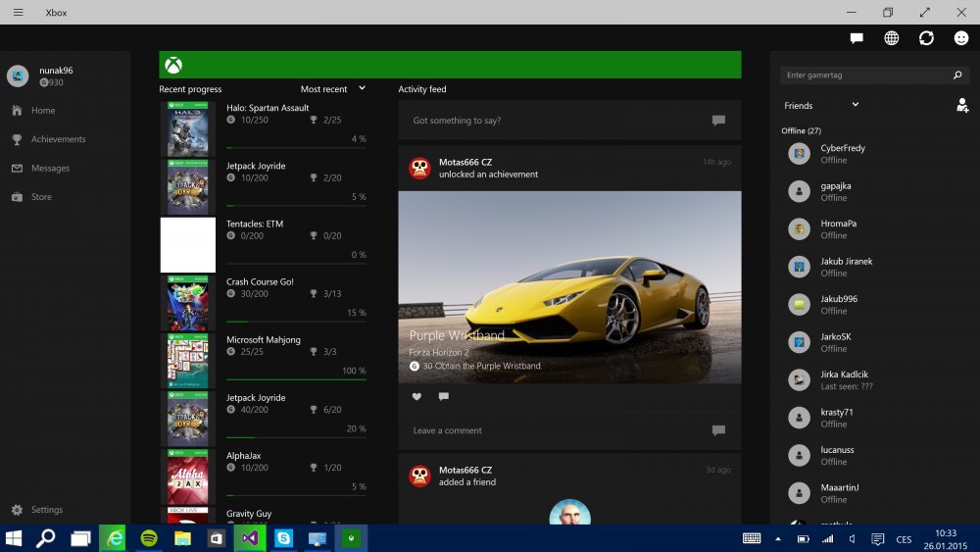Click the Crash Course Go! 15 % progress bar
Viewport: 980px width, 552px height.
[x=296, y=322]
